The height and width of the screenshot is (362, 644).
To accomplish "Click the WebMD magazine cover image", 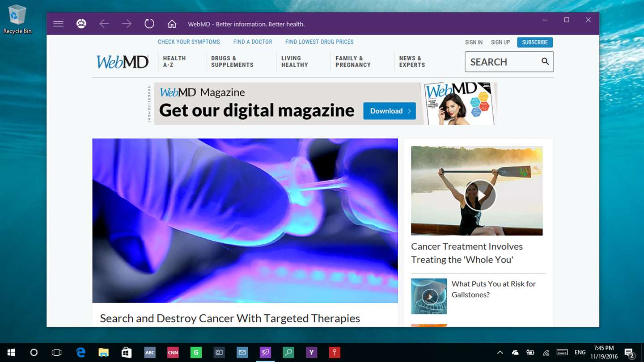I will [459, 104].
